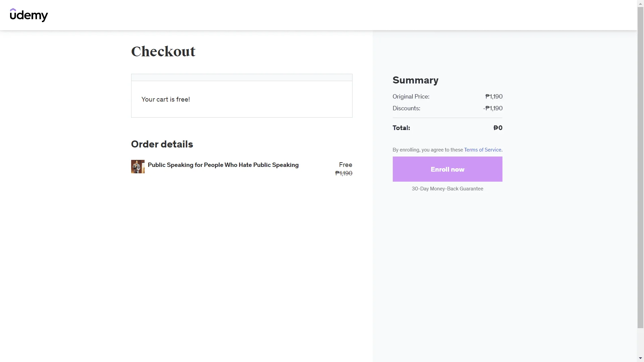
Task: Select the Checkout page heading
Action: [163, 52]
